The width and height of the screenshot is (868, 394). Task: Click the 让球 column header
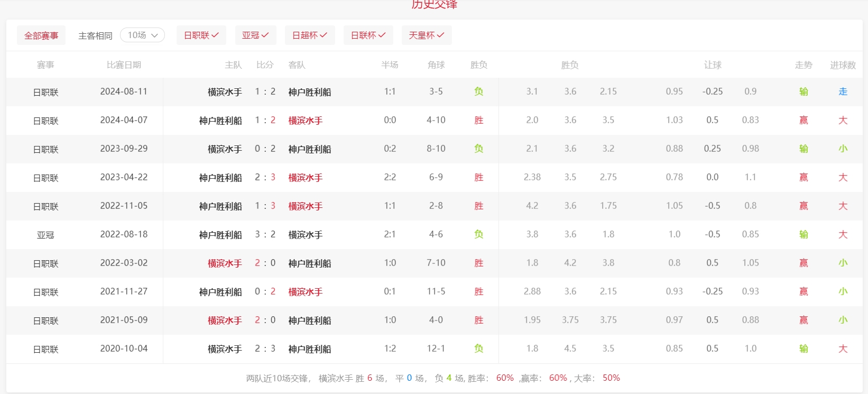click(712, 65)
